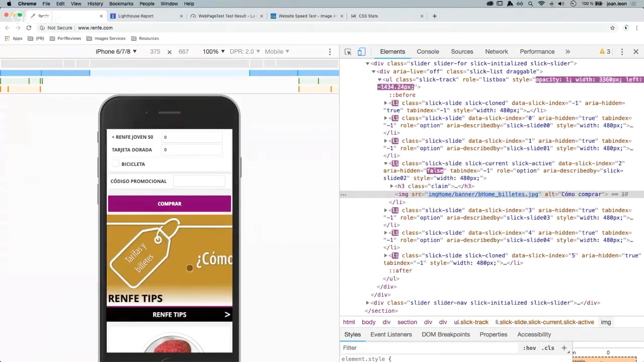
Task: Expand the li with data-slick-index 3
Action: [x=386, y=210]
